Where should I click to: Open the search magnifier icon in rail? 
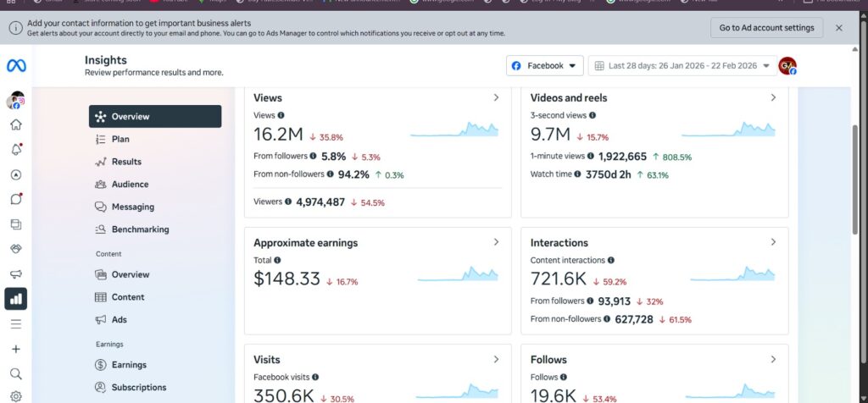[x=16, y=373]
